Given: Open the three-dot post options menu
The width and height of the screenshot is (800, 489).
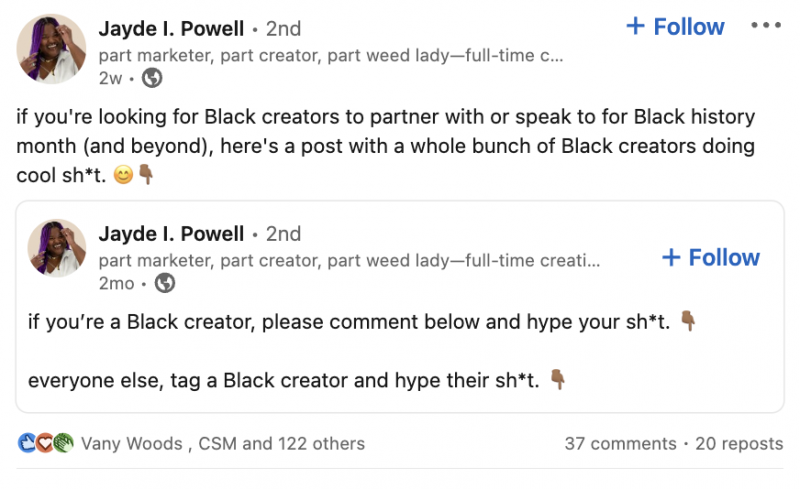Looking at the screenshot, I should (766, 25).
